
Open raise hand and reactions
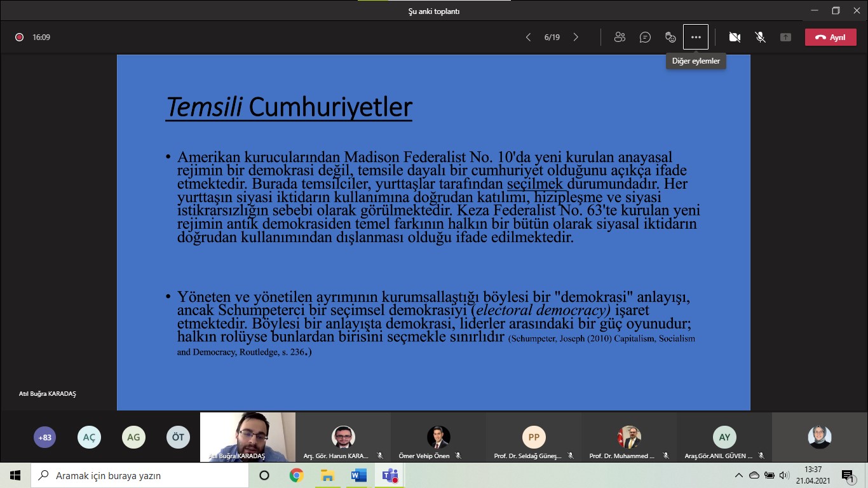pyautogui.click(x=670, y=37)
